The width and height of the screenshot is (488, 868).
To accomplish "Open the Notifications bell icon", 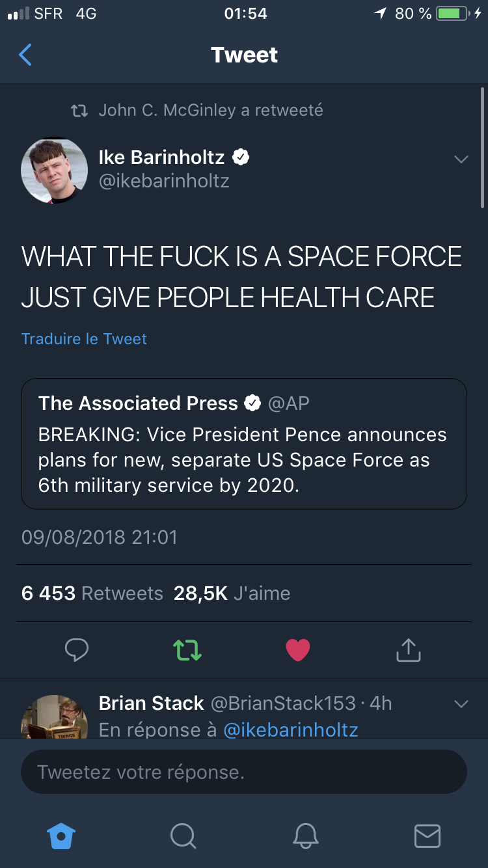I will tap(305, 835).
